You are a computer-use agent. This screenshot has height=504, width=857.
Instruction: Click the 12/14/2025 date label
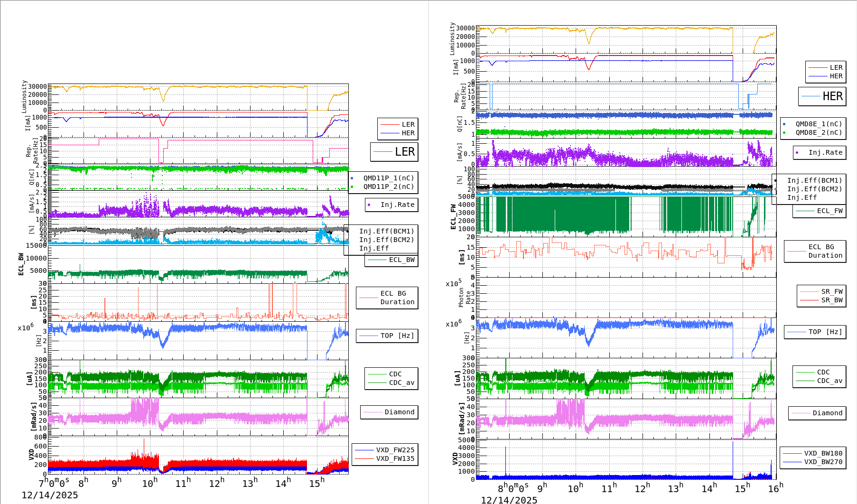[51, 495]
